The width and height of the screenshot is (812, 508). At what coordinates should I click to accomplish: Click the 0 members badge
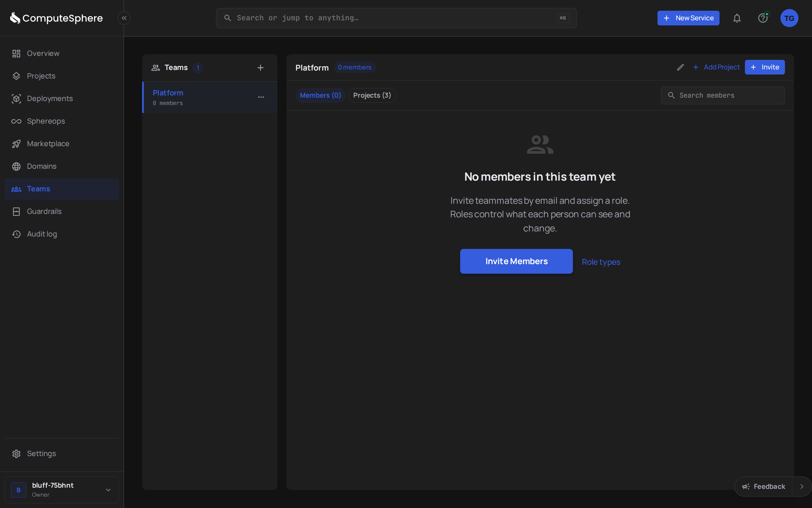coord(355,67)
